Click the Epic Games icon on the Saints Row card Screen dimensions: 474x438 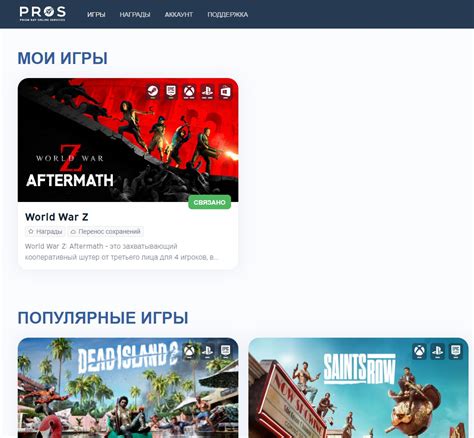455,351
